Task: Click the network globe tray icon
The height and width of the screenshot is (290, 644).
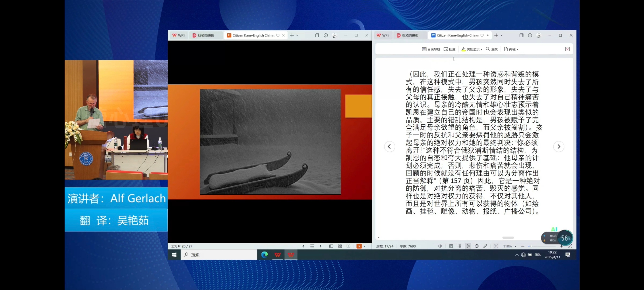Action: click(523, 255)
